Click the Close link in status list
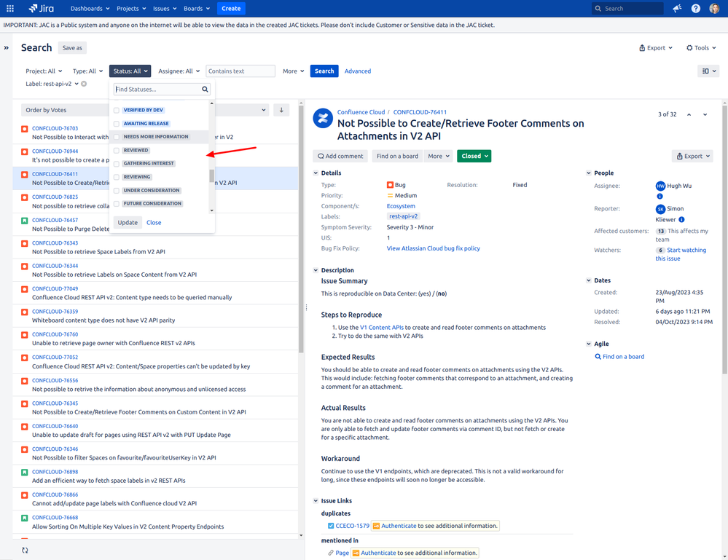Image resolution: width=728 pixels, height=560 pixels. [x=154, y=223]
